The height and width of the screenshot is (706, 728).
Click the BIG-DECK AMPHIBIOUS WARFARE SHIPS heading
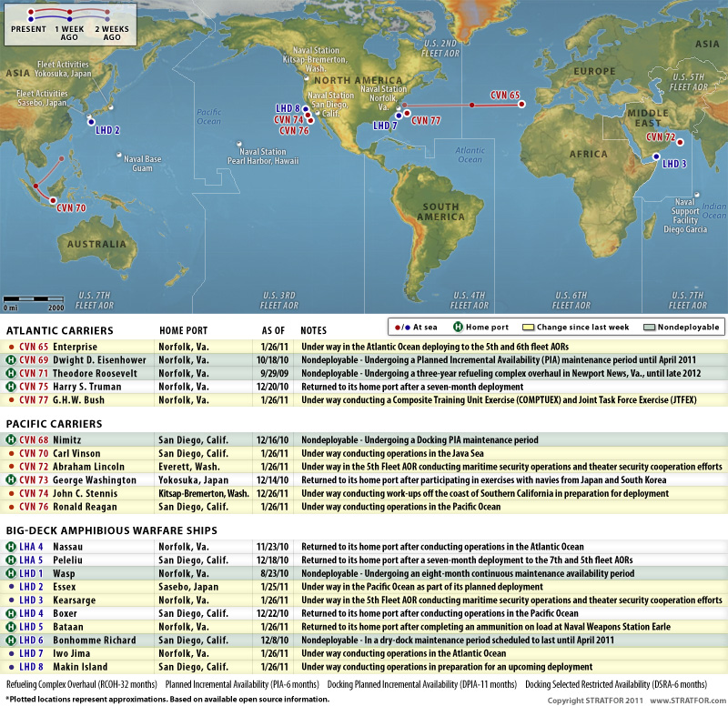pyautogui.click(x=111, y=530)
